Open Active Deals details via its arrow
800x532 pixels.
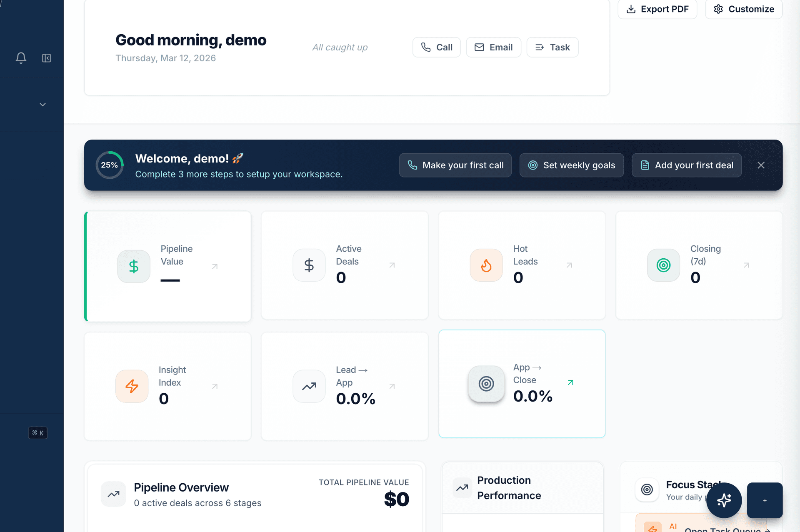click(392, 265)
